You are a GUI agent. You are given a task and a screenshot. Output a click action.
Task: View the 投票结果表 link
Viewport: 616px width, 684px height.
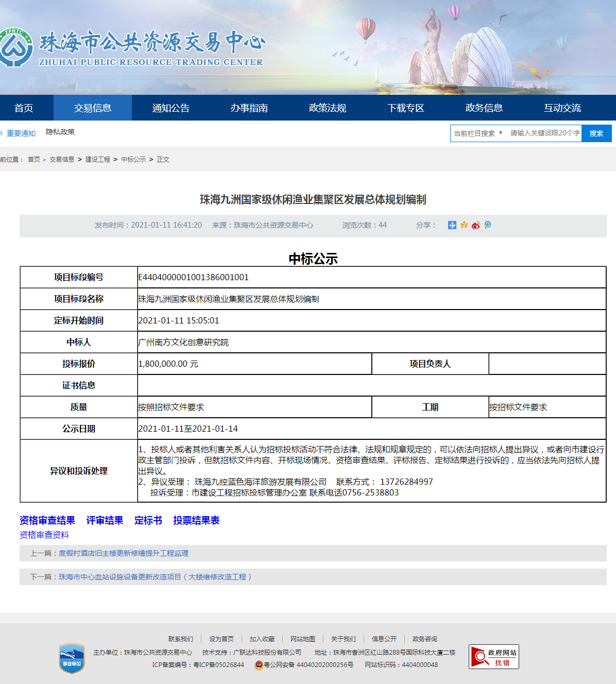tap(196, 521)
